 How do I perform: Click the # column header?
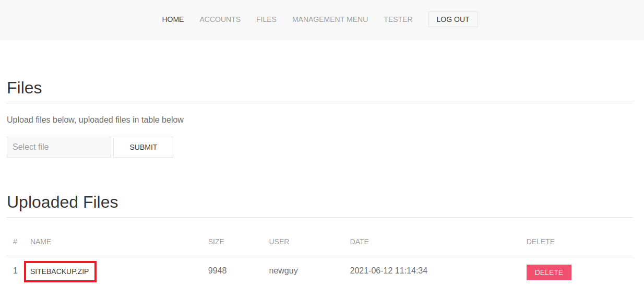15,242
